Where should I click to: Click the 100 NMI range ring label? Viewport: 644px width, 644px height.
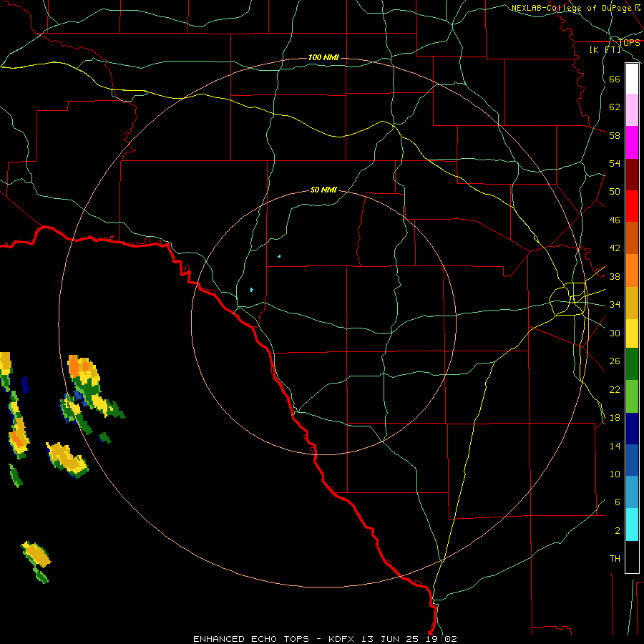tap(323, 57)
